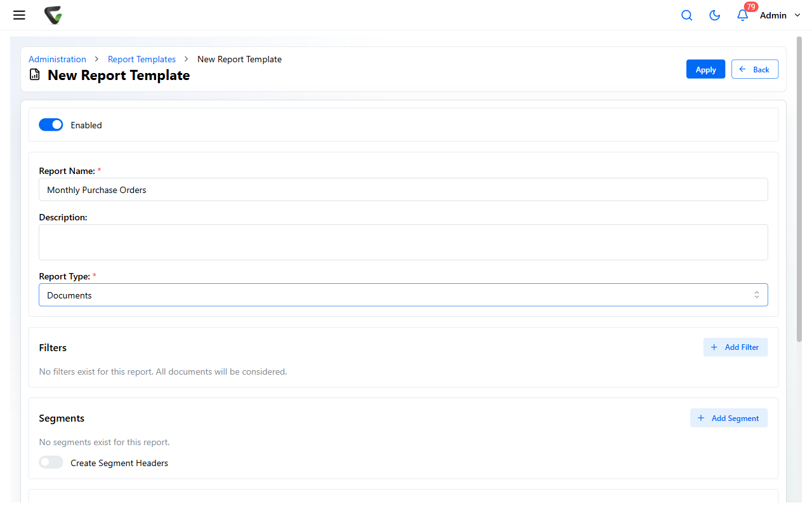Go to Administration breadcrumb

57,59
